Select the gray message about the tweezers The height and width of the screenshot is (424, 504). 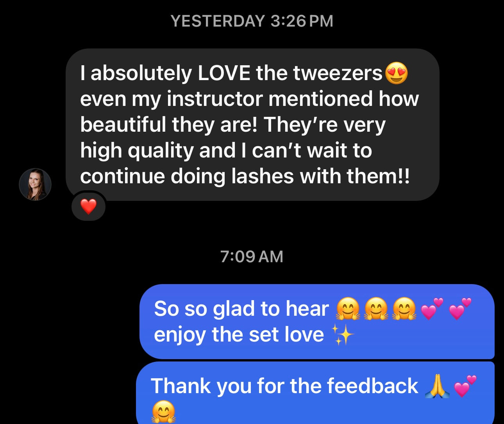tap(252, 125)
